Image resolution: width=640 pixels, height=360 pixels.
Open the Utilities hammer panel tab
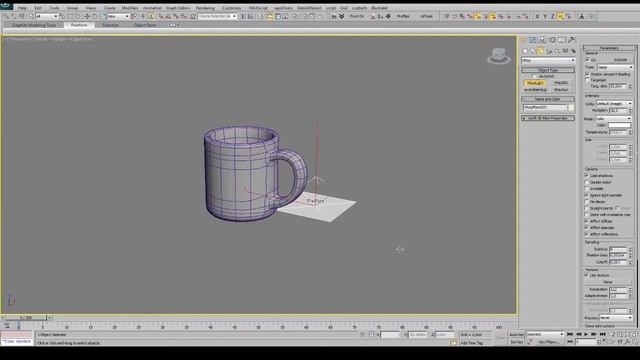coord(572,40)
